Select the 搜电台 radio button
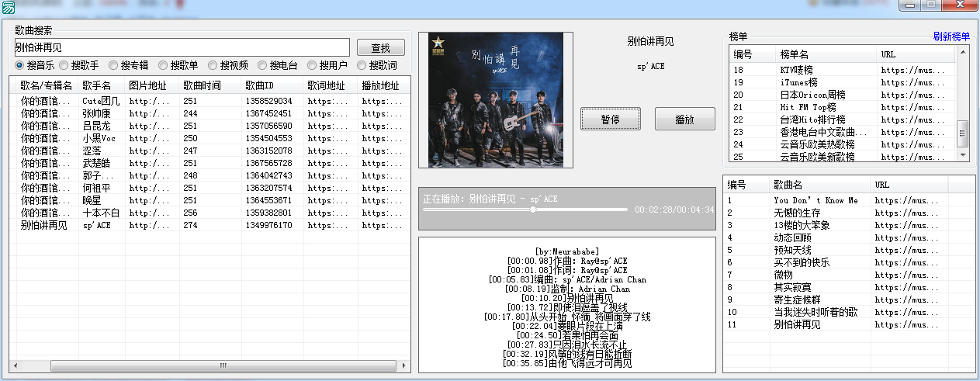This screenshot has height=381, width=980. pyautogui.click(x=277, y=65)
